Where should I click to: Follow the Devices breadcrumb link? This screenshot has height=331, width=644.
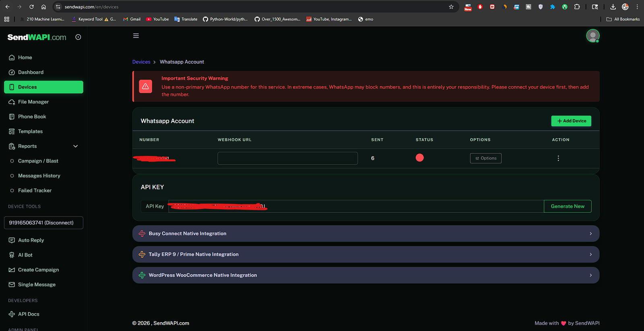pyautogui.click(x=141, y=62)
